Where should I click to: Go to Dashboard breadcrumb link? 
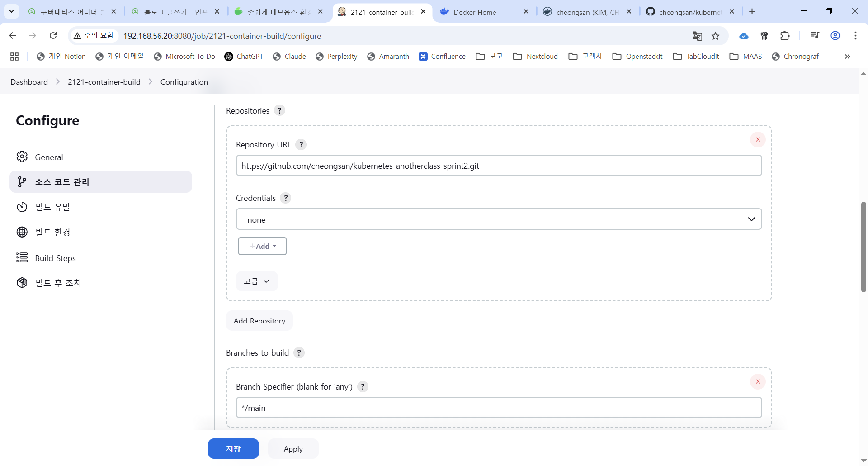29,82
